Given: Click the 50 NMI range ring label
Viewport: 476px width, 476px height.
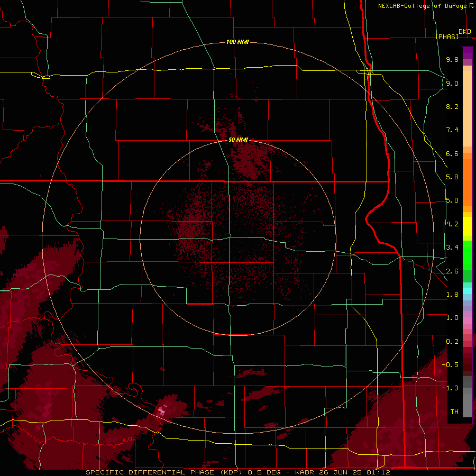Looking at the screenshot, I should point(238,140).
